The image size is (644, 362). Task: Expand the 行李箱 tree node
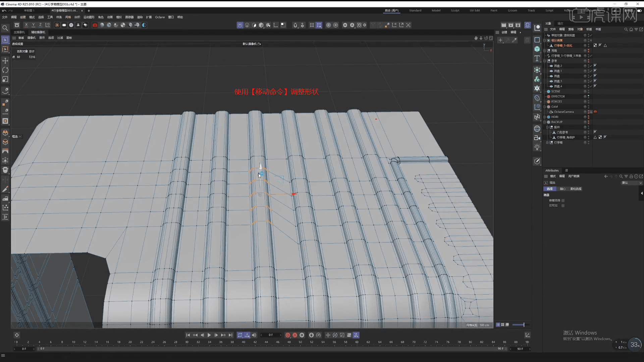click(547, 142)
